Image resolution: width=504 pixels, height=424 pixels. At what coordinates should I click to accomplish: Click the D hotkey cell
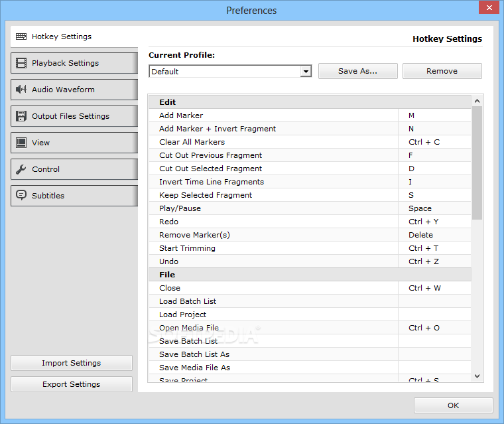point(435,169)
